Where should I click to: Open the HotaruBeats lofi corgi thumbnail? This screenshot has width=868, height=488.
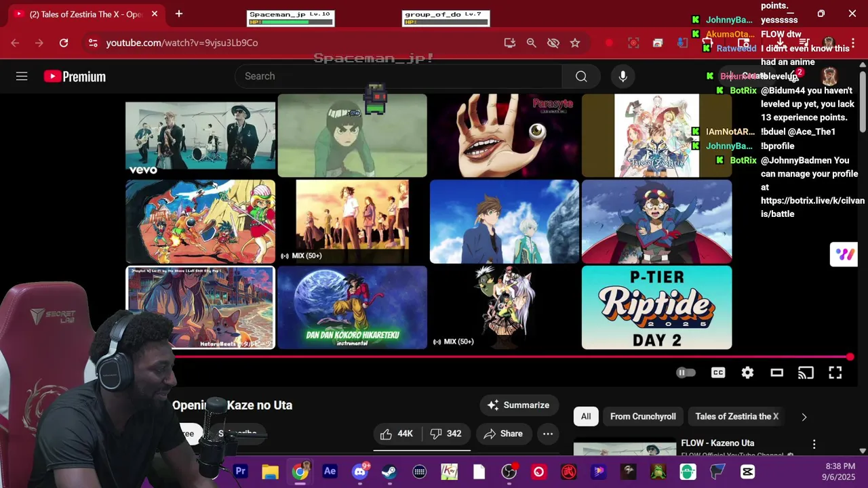coord(200,307)
